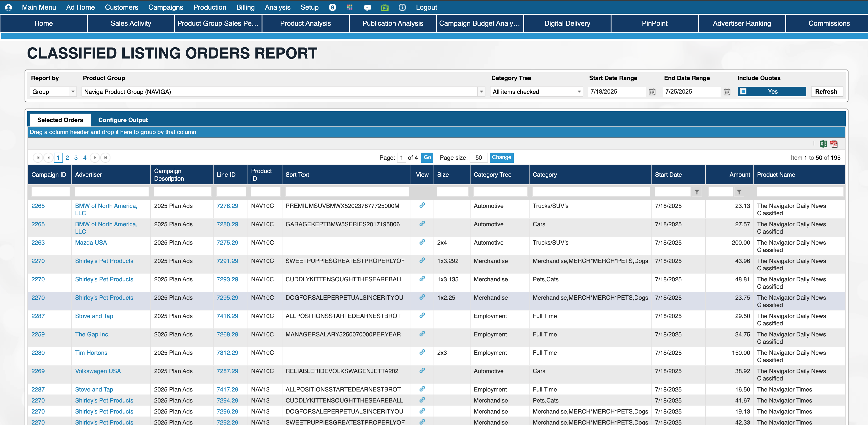Click the colorful apps grid icon
This screenshot has height=425, width=868.
click(x=349, y=7)
